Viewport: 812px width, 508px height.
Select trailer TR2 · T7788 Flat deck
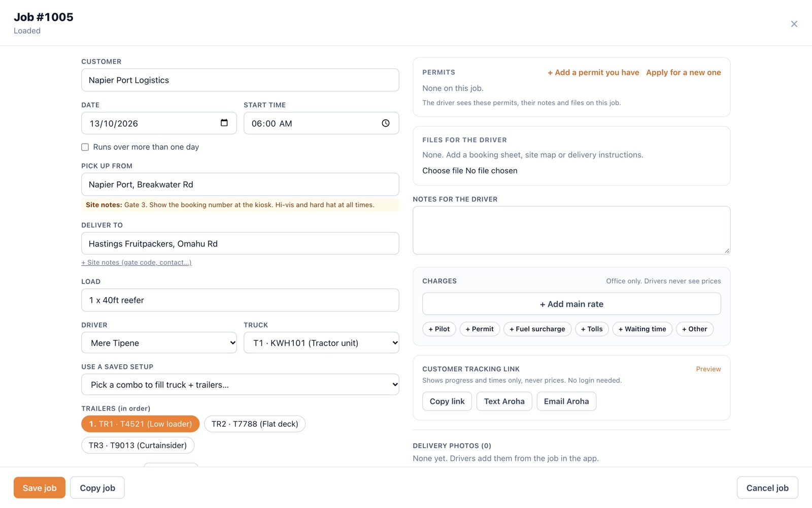tap(255, 424)
